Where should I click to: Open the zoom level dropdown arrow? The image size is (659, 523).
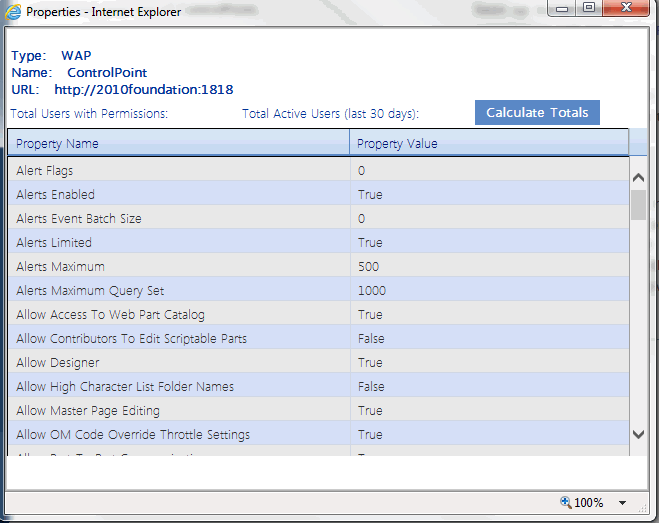(622, 502)
